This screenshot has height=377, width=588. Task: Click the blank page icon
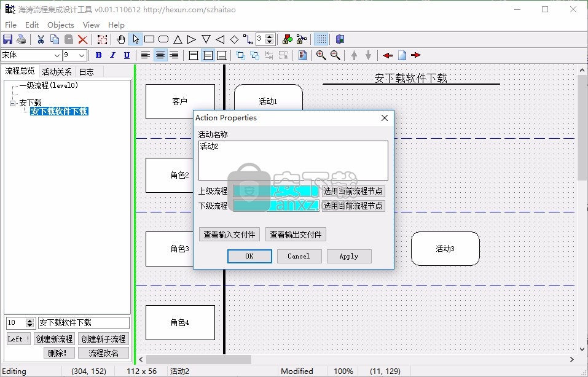tap(402, 55)
